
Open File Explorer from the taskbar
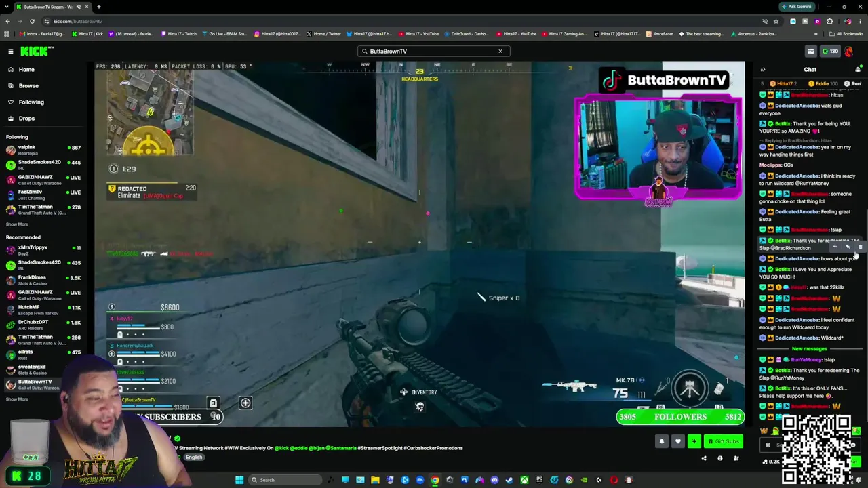pyautogui.click(x=375, y=480)
